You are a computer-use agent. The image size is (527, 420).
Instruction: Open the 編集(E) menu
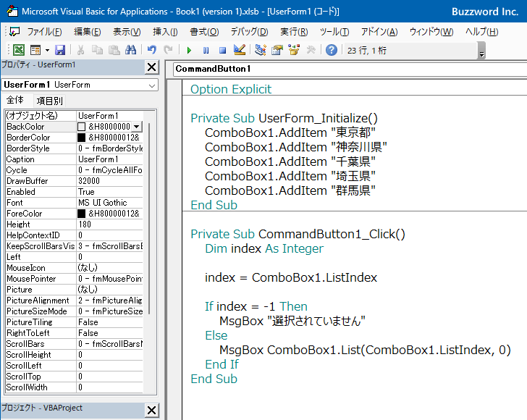coord(88,32)
